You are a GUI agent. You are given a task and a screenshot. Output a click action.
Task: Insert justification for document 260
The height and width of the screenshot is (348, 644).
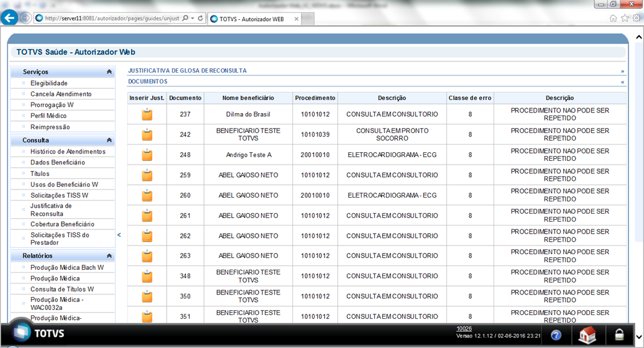tap(147, 195)
